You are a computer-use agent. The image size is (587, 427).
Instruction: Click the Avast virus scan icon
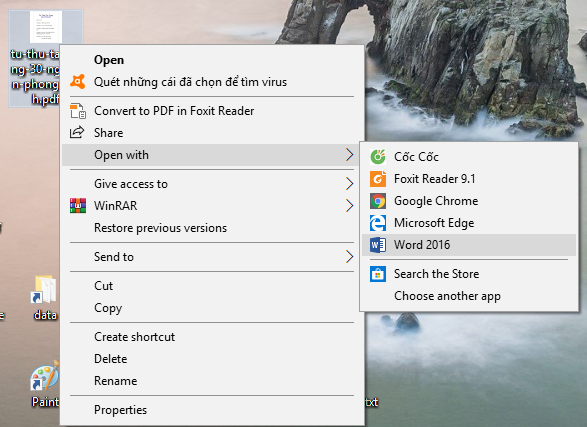[x=77, y=82]
